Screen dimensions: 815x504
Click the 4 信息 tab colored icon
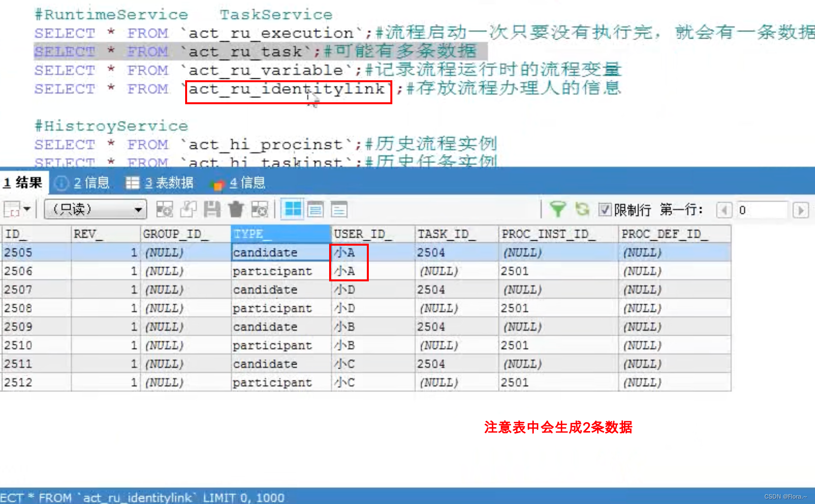(x=216, y=184)
